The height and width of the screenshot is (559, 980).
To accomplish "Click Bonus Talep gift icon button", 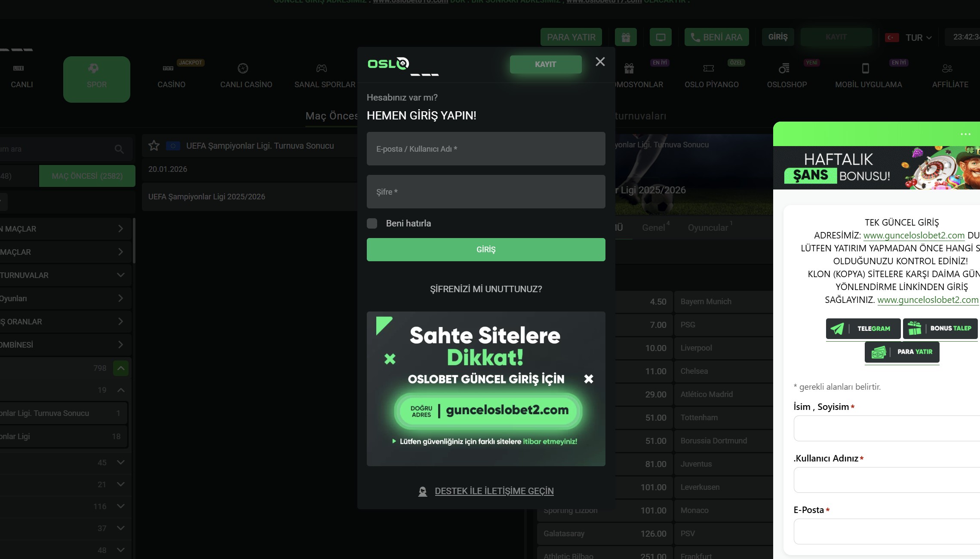I will coord(940,329).
